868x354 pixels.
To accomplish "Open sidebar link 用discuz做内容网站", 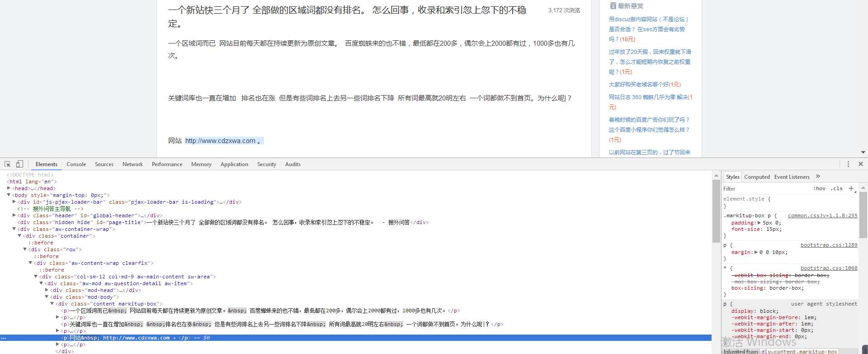I will [x=649, y=29].
